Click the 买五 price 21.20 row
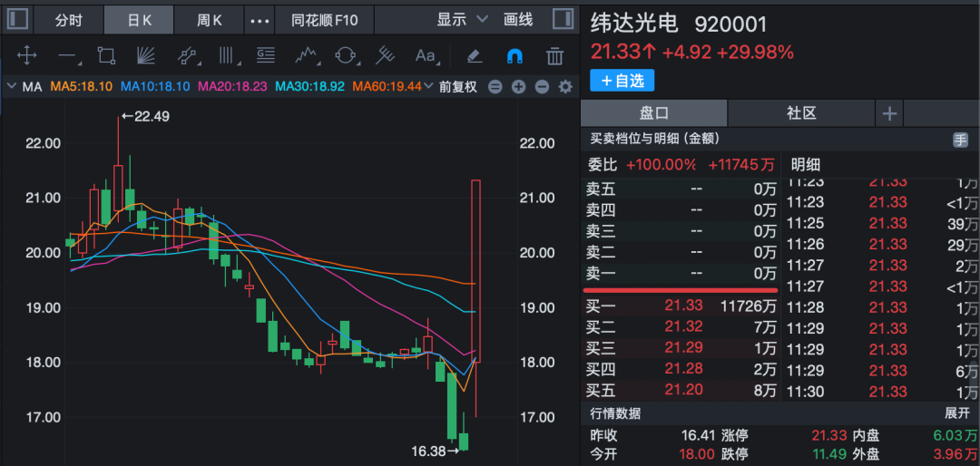The image size is (980, 466). click(x=681, y=391)
